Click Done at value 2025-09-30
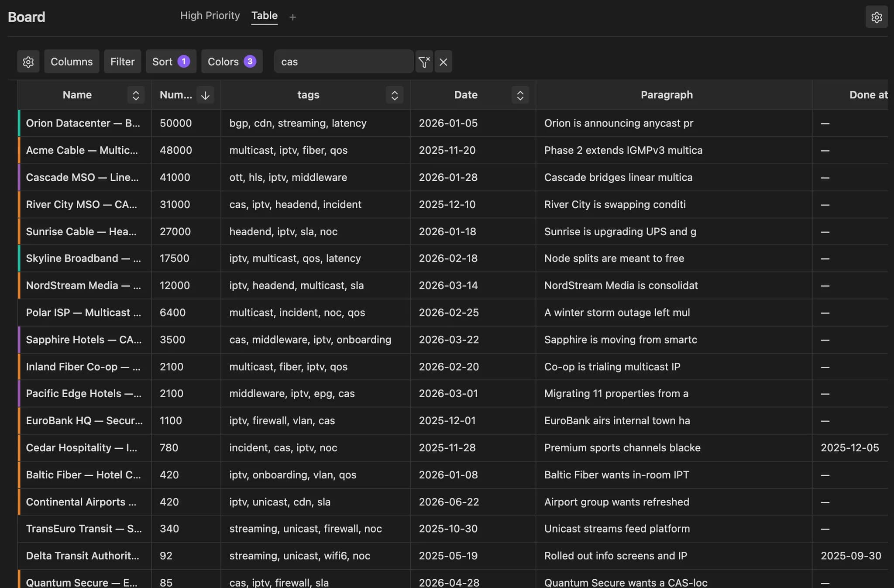894x588 pixels. tap(850, 556)
